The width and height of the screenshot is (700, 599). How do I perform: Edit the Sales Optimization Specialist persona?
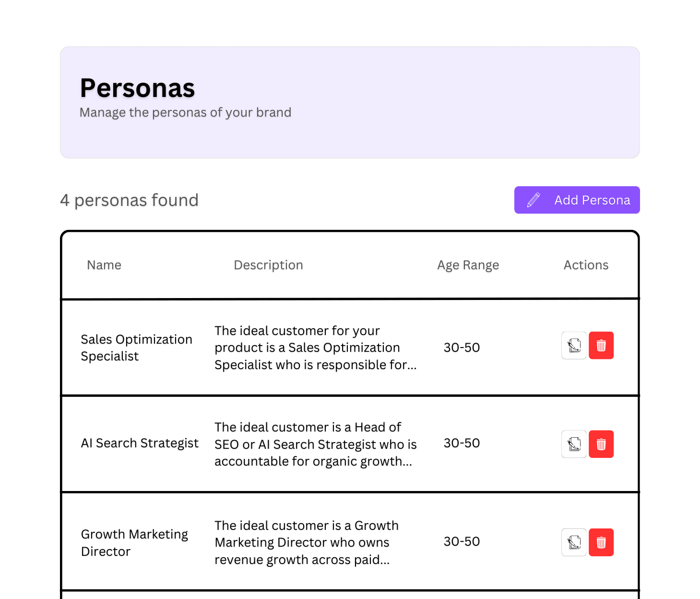tap(573, 345)
